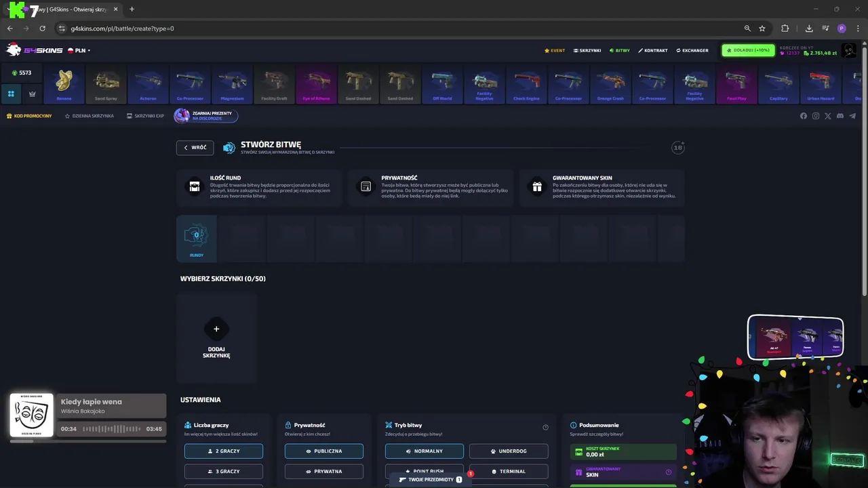The image size is (868, 488).
Task: Open the Orange Crush drop thumbnail
Action: (610, 84)
